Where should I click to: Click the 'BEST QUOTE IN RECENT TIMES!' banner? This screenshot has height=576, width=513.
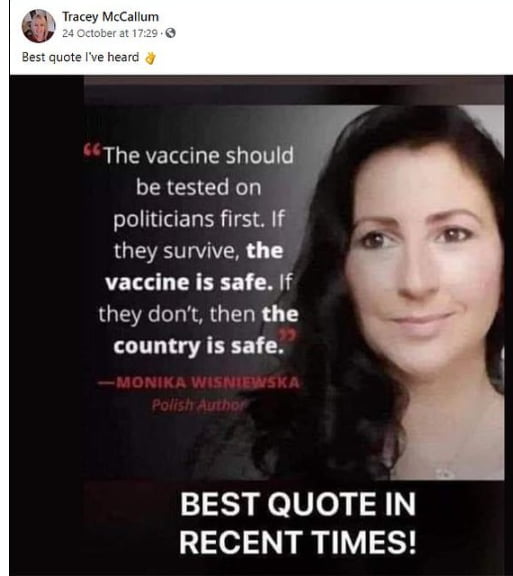(298, 523)
